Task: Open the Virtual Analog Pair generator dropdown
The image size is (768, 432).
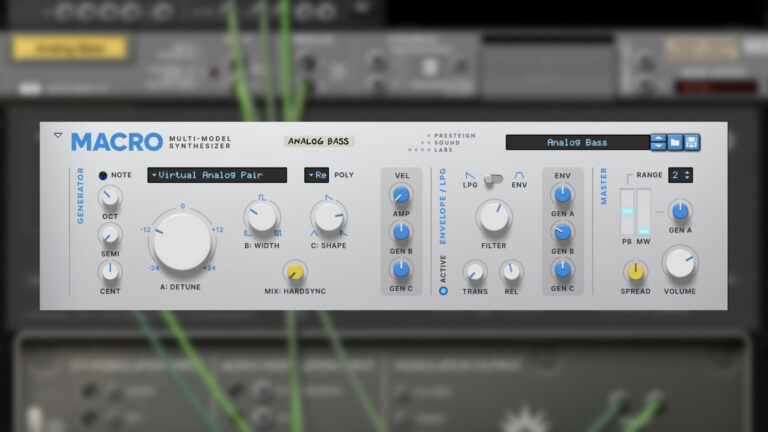Action: tap(217, 175)
